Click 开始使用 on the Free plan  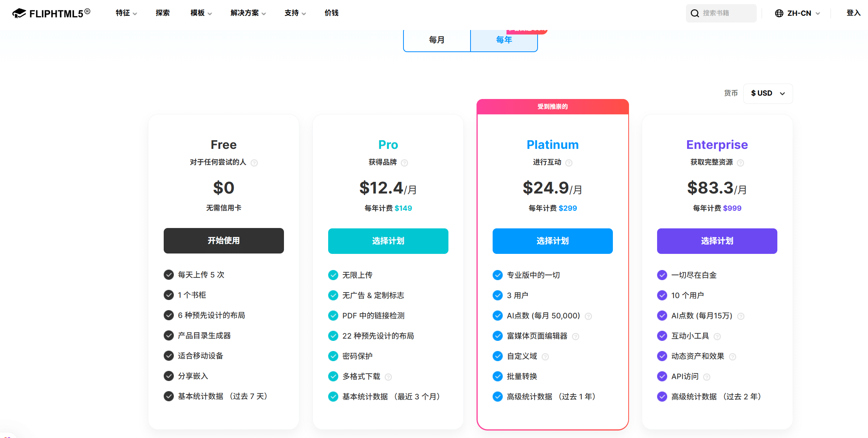click(224, 241)
